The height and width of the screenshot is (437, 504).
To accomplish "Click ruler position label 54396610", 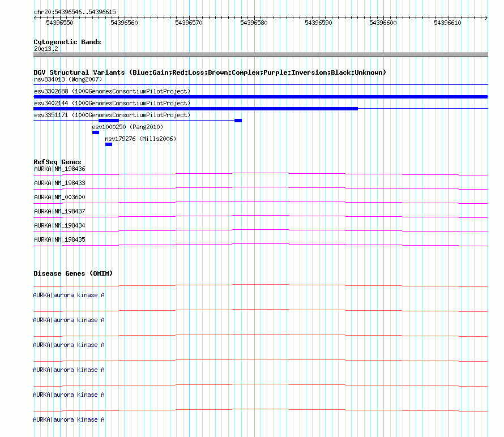I will tap(448, 23).
